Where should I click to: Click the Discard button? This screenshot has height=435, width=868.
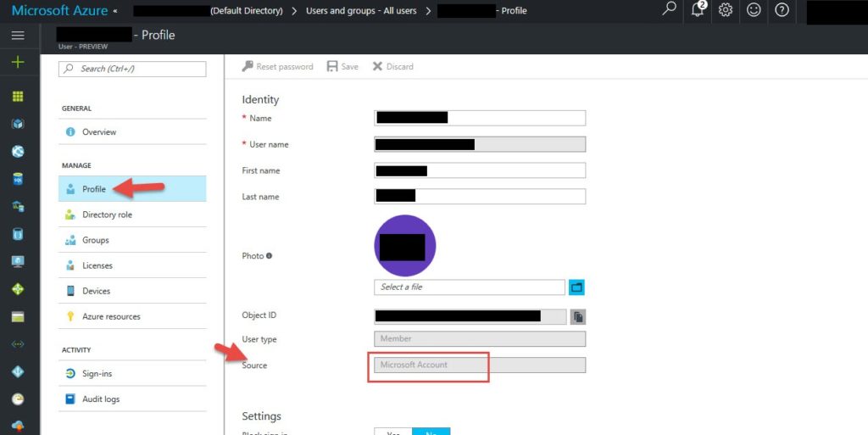[x=393, y=67]
